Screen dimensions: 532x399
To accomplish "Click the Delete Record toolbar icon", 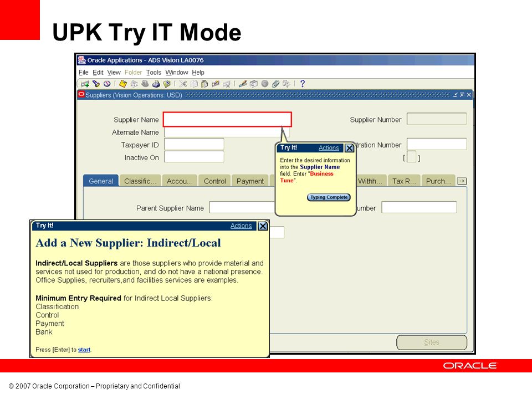I will (226, 84).
